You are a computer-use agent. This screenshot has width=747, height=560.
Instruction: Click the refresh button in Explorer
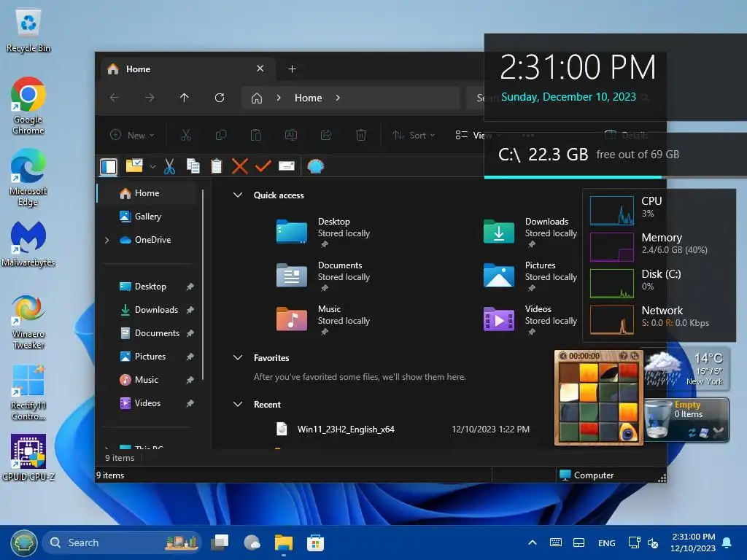point(220,98)
